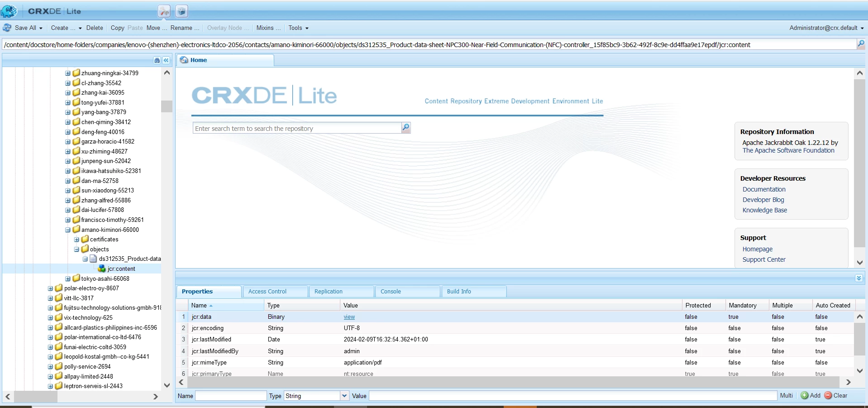
Task: Open the Create dropdown arrow
Action: (x=80, y=28)
